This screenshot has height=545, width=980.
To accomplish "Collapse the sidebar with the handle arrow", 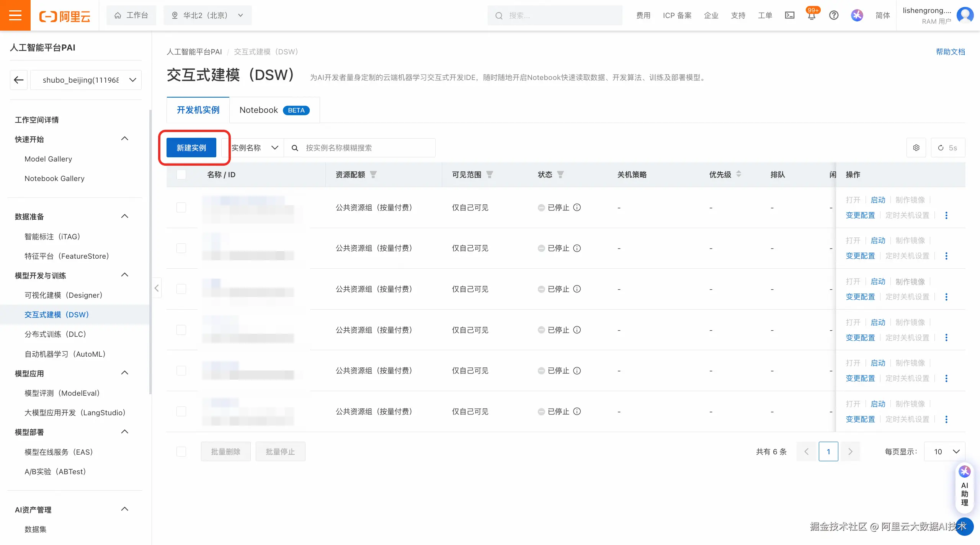I will click(157, 288).
